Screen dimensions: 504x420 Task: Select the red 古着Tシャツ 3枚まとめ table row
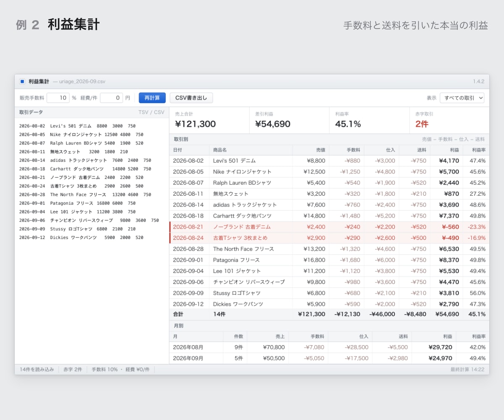click(329, 238)
